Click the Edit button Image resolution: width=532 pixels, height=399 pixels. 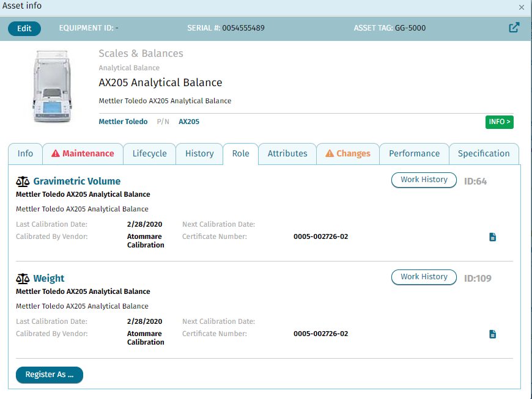(x=24, y=29)
